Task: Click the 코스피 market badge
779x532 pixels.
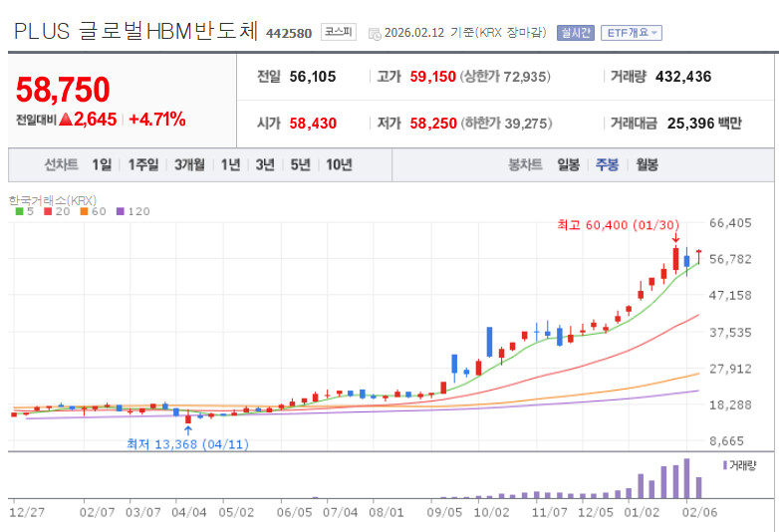Action: [339, 32]
